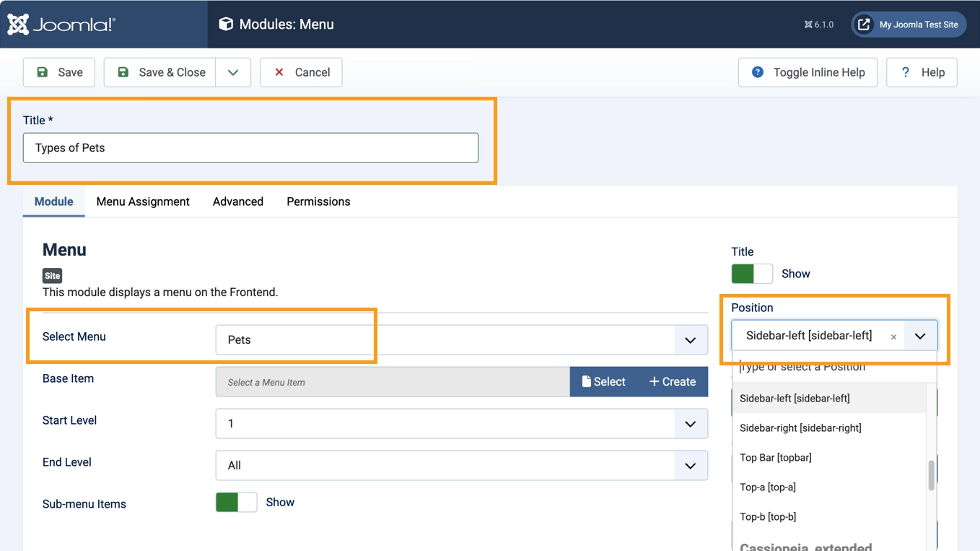Open the Permissions tab
980x551 pixels.
coord(318,201)
